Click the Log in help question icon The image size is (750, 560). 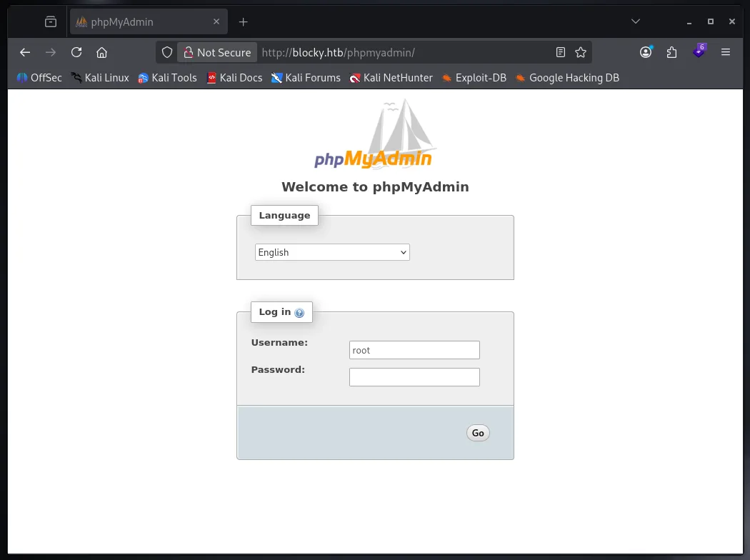(x=299, y=313)
